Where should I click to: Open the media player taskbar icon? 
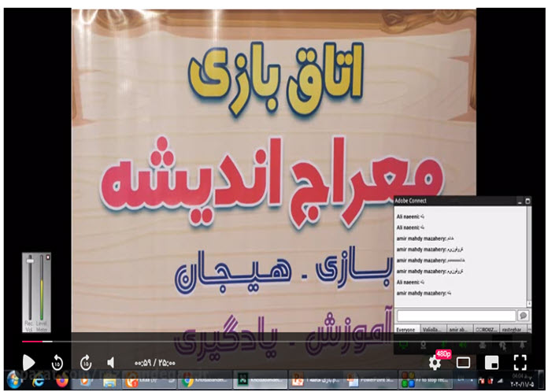pos(85,381)
